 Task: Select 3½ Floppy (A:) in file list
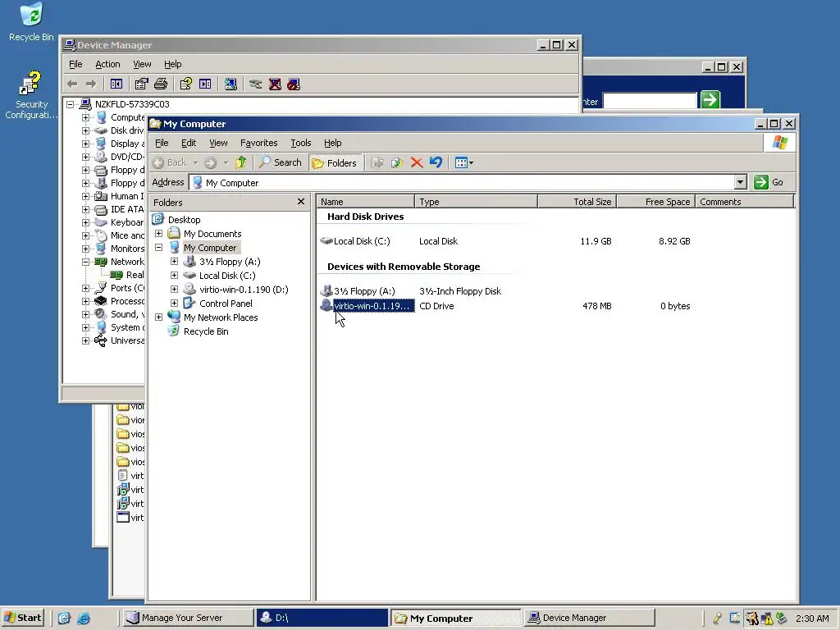pyautogui.click(x=364, y=291)
